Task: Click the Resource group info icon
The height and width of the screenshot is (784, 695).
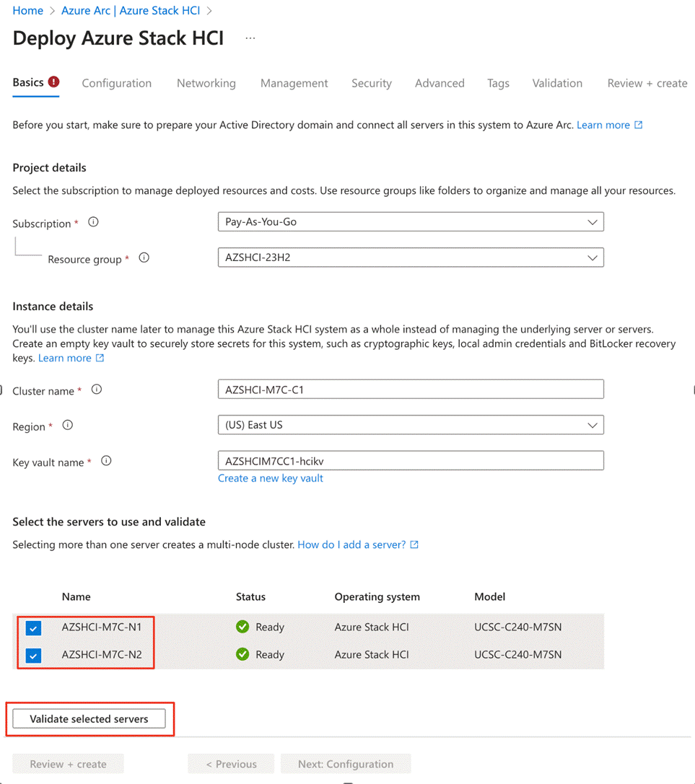Action: pos(144,257)
